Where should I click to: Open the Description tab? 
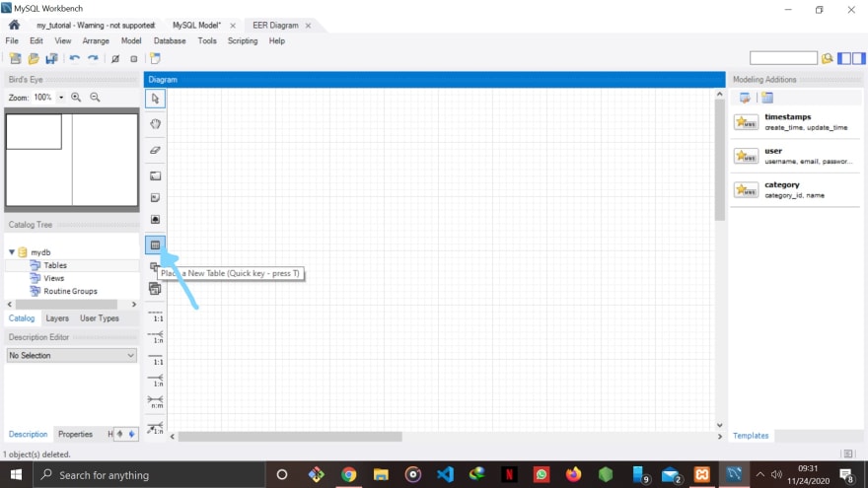coord(28,435)
